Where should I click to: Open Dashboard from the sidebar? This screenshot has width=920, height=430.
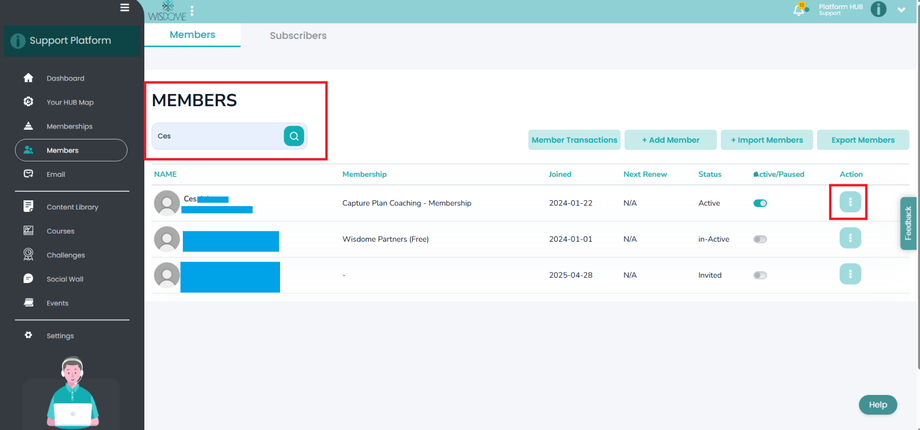tap(66, 78)
